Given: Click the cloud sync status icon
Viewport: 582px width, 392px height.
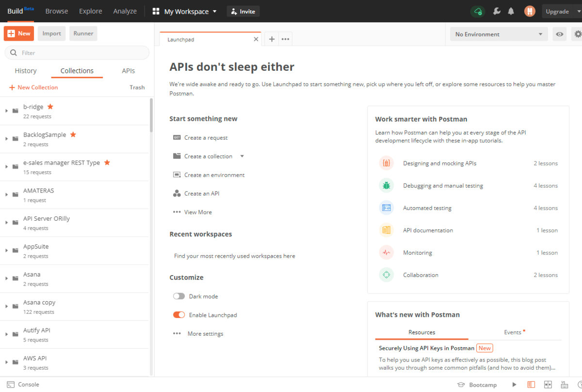Looking at the screenshot, I should (478, 12).
